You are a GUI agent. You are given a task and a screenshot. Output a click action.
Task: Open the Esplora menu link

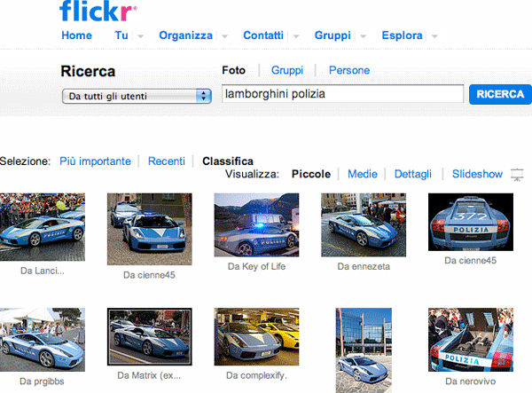tap(402, 35)
